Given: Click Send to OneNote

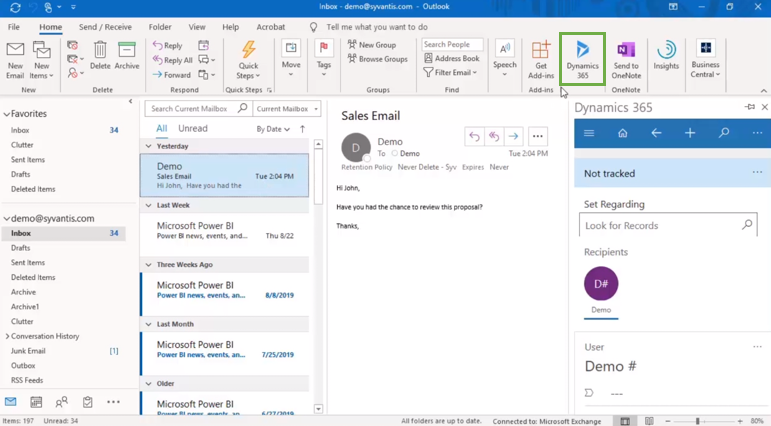Looking at the screenshot, I should pos(626,60).
